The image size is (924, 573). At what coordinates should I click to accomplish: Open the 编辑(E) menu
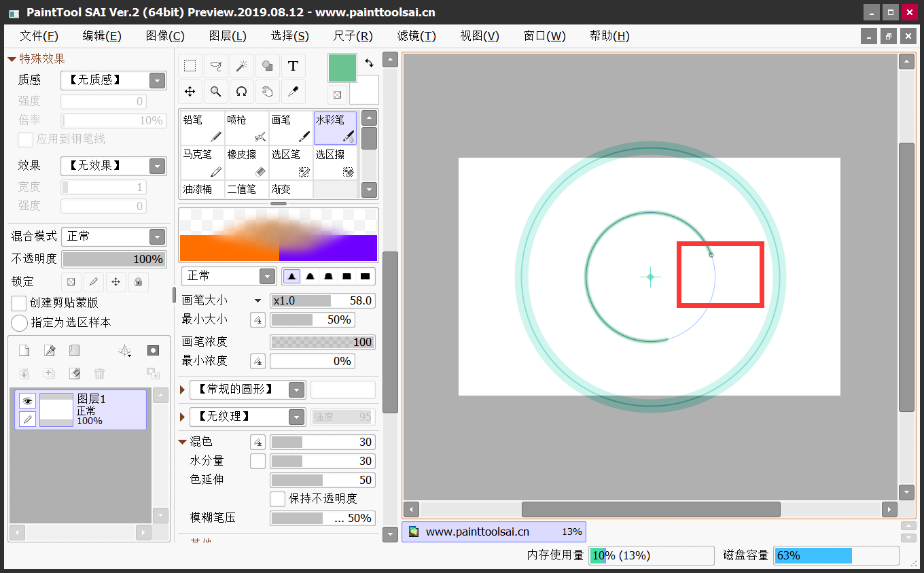(x=102, y=36)
